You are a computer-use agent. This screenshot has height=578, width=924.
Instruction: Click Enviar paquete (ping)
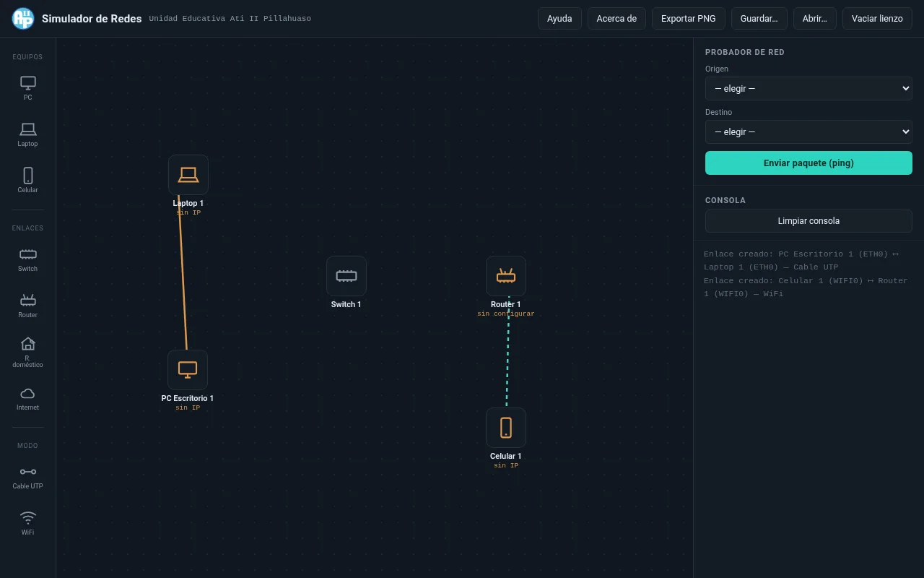(808, 163)
